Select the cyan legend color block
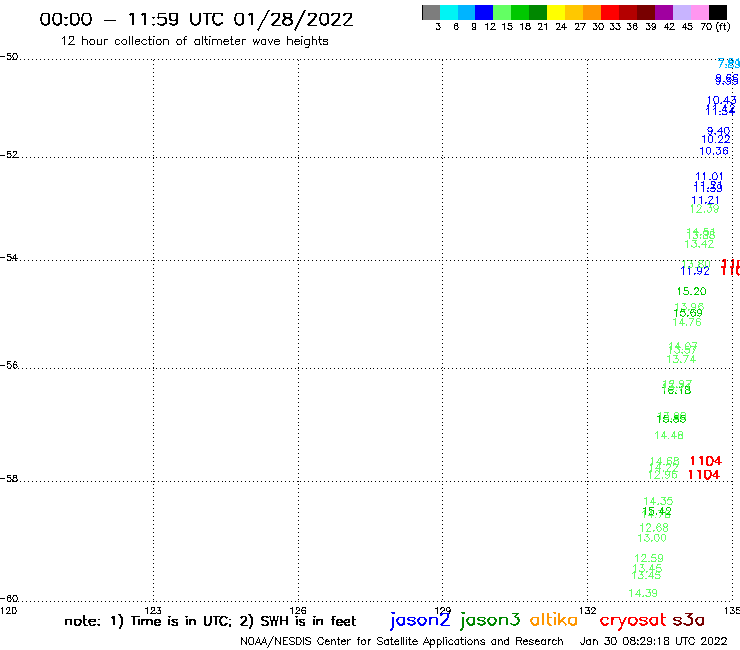The width and height of the screenshot is (740, 650). pyautogui.click(x=448, y=12)
